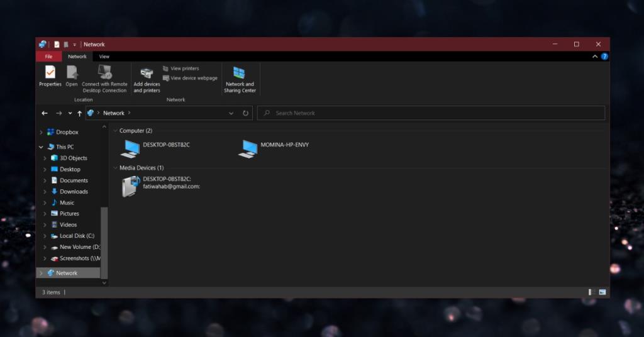Select the DESKTOP-0BST82C computer
The image size is (644, 337).
tap(155, 148)
